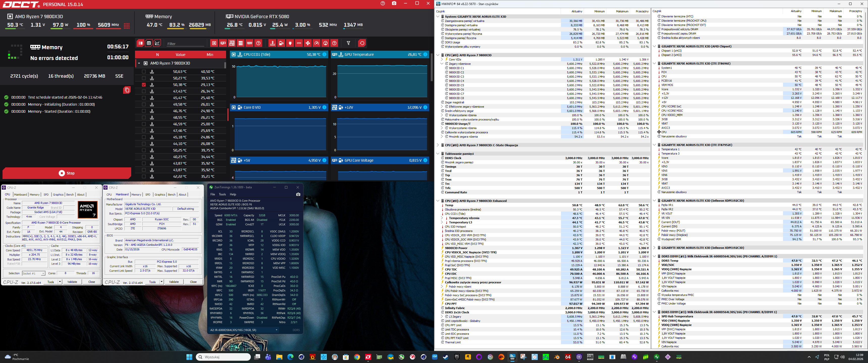Uncheck the checked 50,38 °C sensor checkbox
Screen dimensions: 868x363
click(x=144, y=85)
